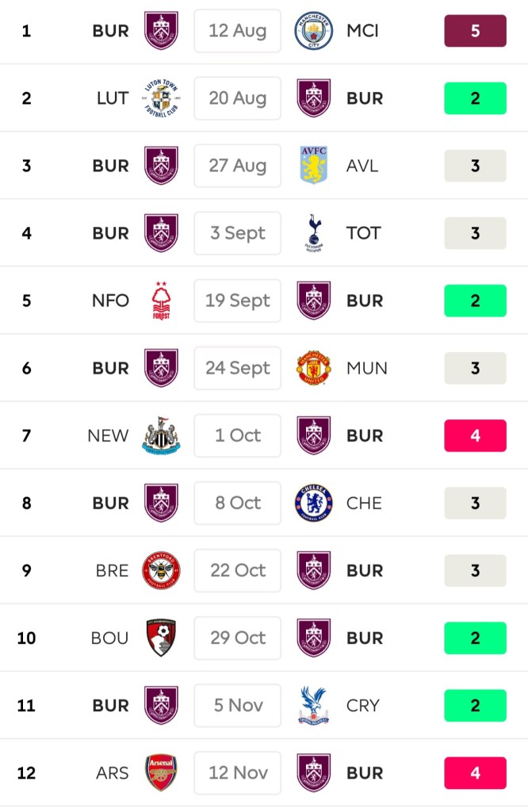This screenshot has width=528, height=812.
Task: Select the Manchester United crest
Action: tap(313, 368)
